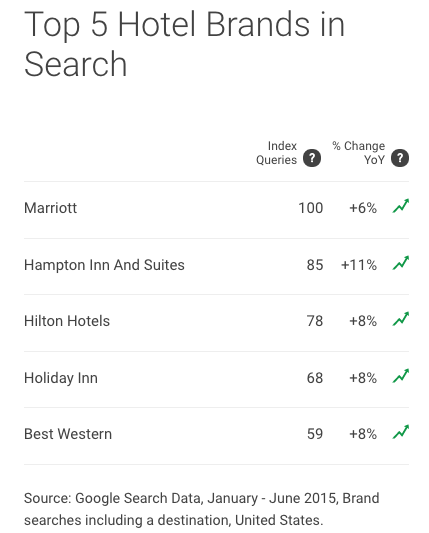Click Best Western's index value 59

[315, 434]
